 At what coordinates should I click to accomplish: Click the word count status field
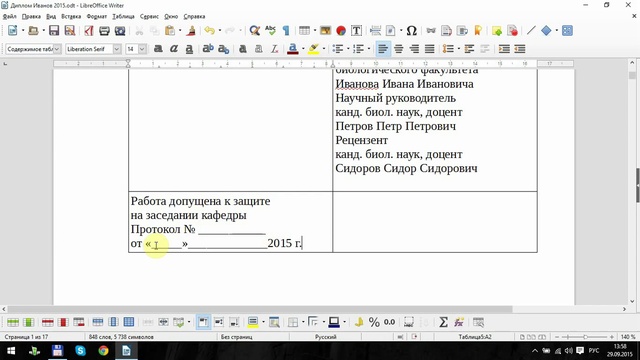point(121,337)
